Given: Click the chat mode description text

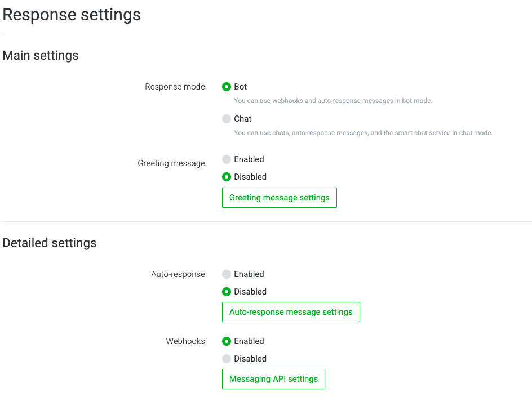Looking at the screenshot, I should point(363,133).
